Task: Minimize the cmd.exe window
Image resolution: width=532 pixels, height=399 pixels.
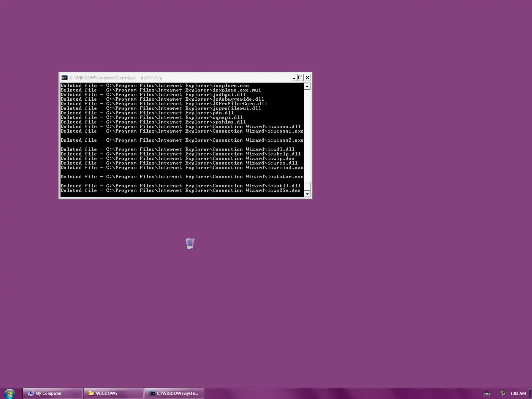Action: (x=294, y=78)
